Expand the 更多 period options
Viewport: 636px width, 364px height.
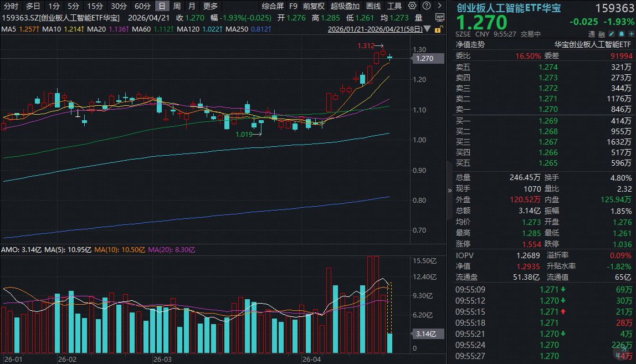[x=211, y=6]
